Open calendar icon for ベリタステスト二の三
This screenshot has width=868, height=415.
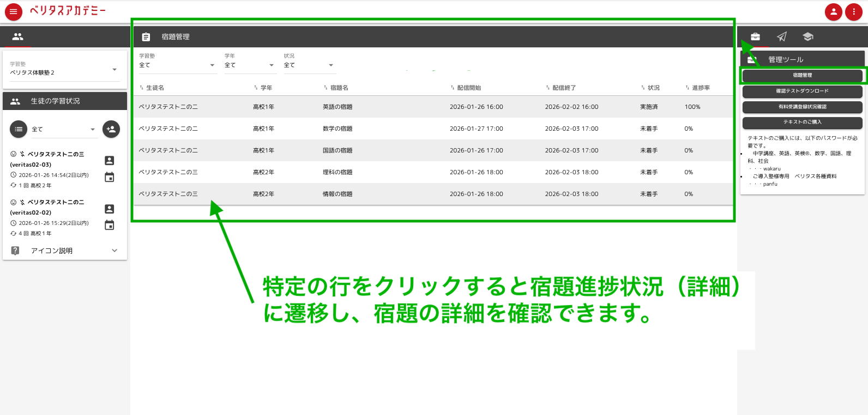110,177
